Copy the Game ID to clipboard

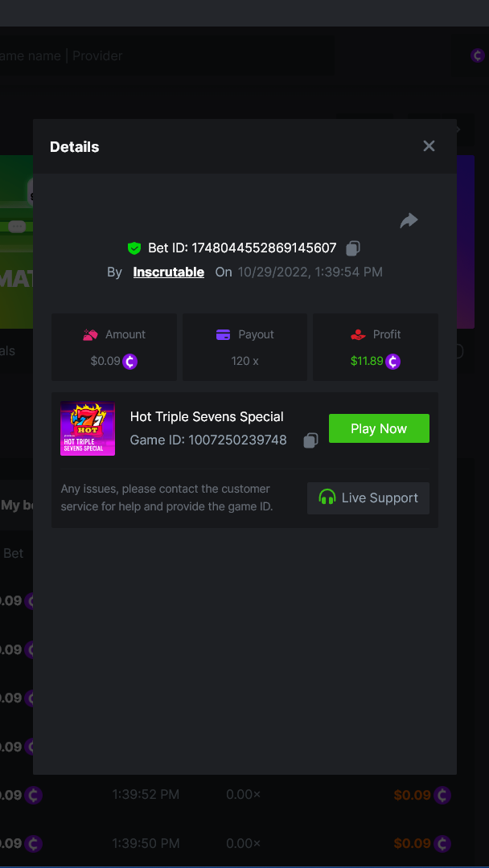click(x=310, y=440)
